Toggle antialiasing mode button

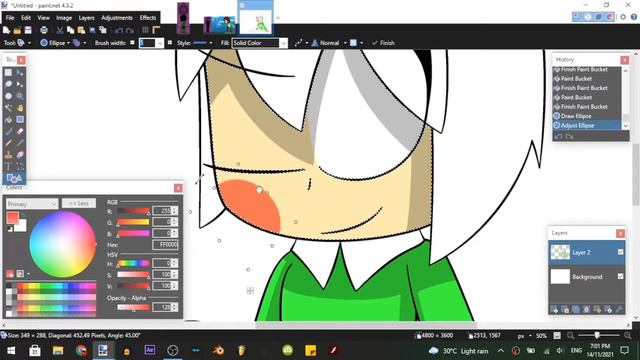click(300, 43)
